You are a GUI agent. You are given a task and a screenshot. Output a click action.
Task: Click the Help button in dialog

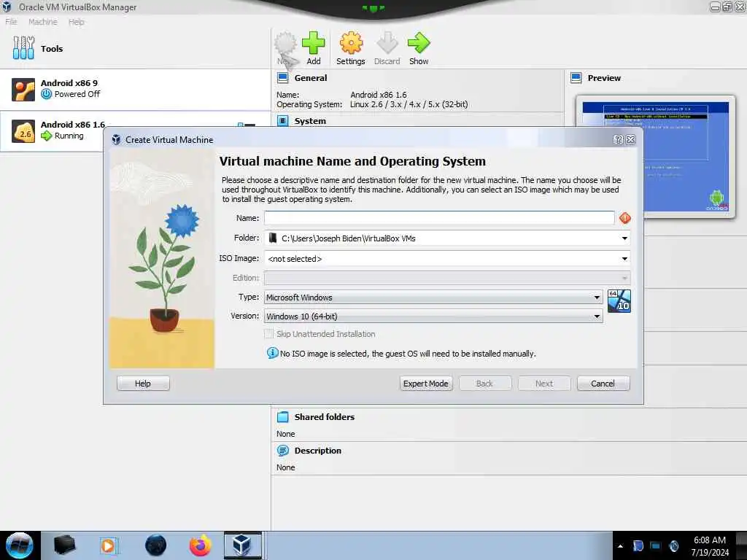[143, 384]
